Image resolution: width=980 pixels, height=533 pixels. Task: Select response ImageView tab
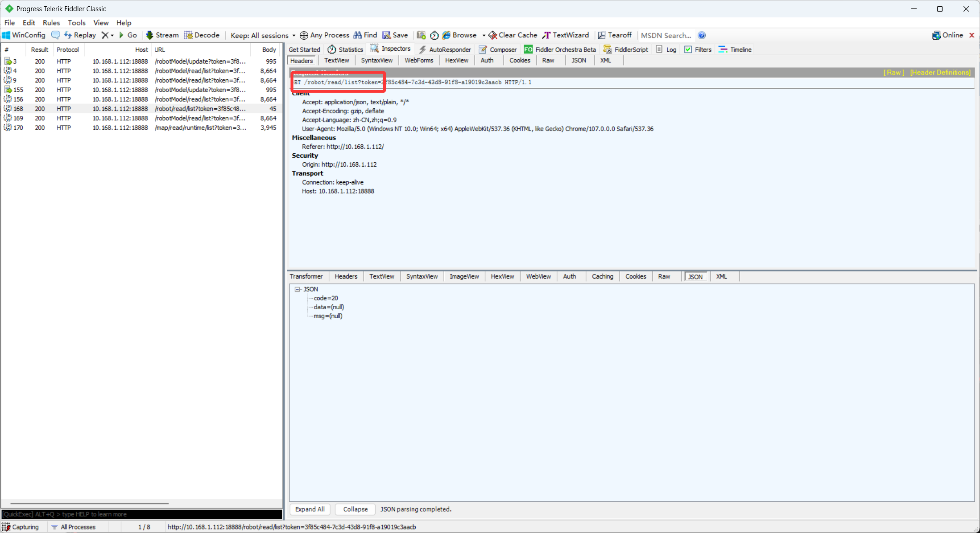(464, 276)
